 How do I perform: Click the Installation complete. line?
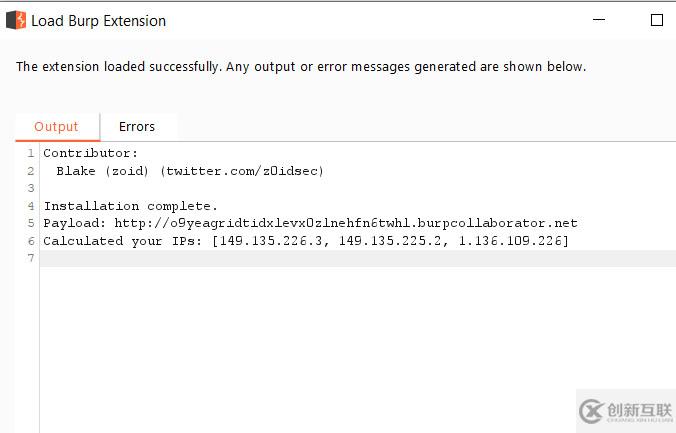[130, 206]
